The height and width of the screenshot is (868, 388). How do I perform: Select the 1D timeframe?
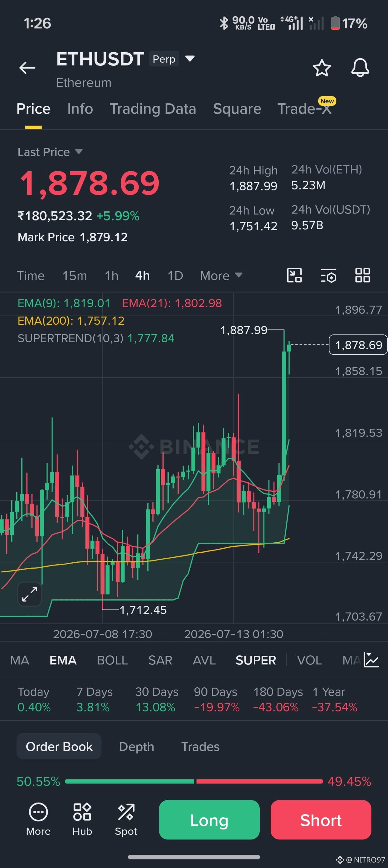175,276
